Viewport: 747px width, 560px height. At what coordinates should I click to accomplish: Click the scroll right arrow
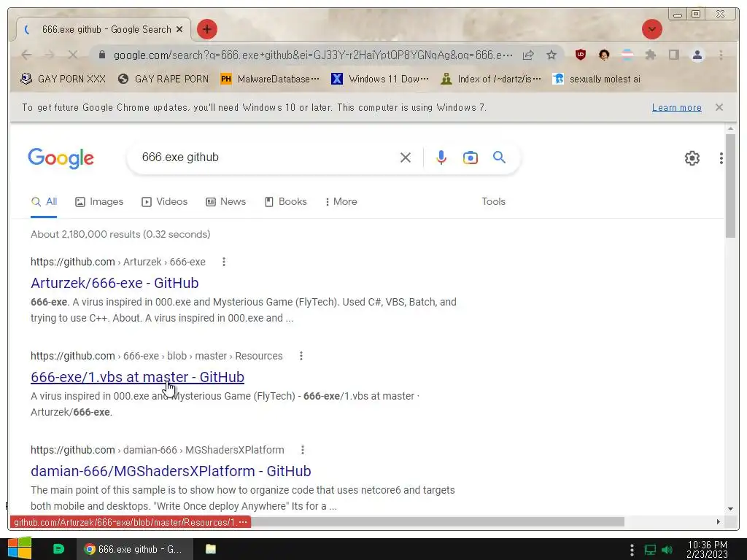(719, 522)
